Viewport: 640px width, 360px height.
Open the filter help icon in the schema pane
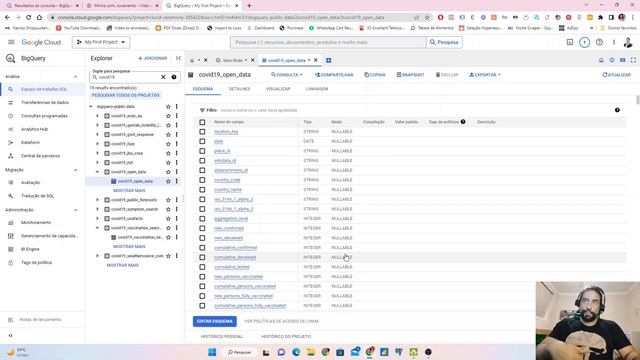[x=617, y=110]
